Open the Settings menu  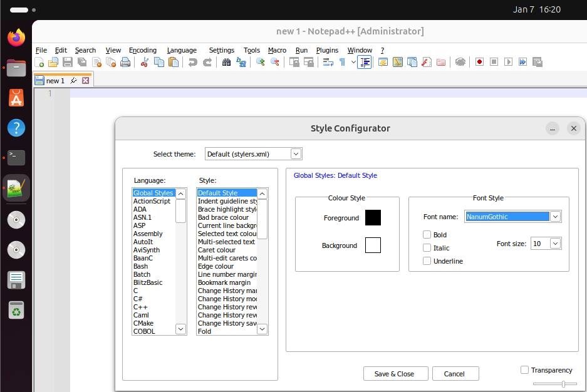[x=221, y=50]
